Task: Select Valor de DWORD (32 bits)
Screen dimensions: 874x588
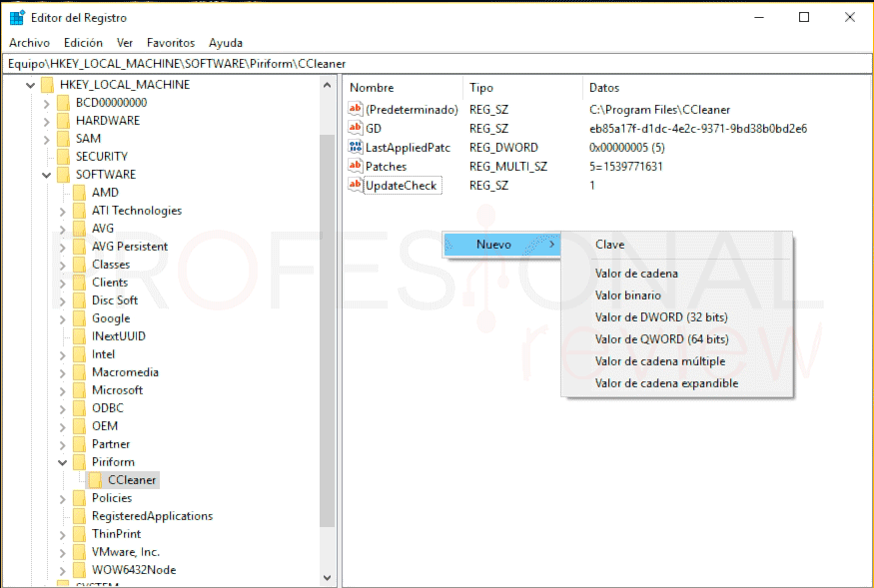Action: 676,317
